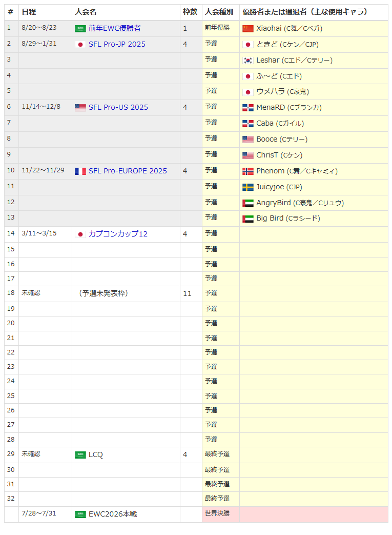Click the # column header

(11, 12)
